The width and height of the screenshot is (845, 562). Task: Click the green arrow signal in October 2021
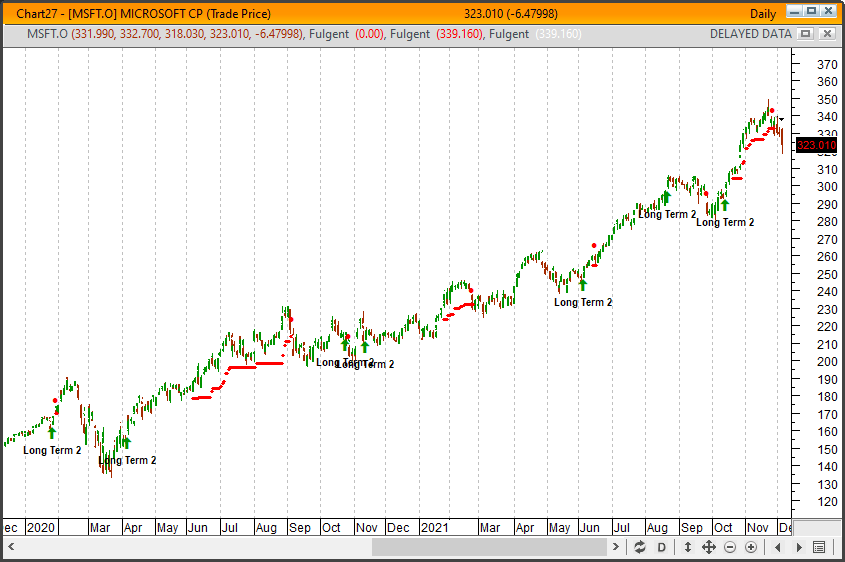[725, 204]
